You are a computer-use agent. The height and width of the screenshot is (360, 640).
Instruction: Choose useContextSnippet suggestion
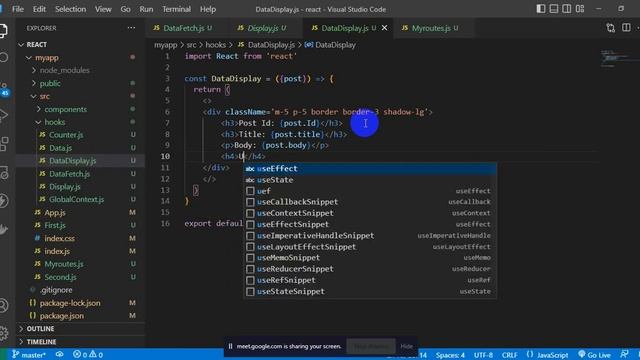point(370,213)
